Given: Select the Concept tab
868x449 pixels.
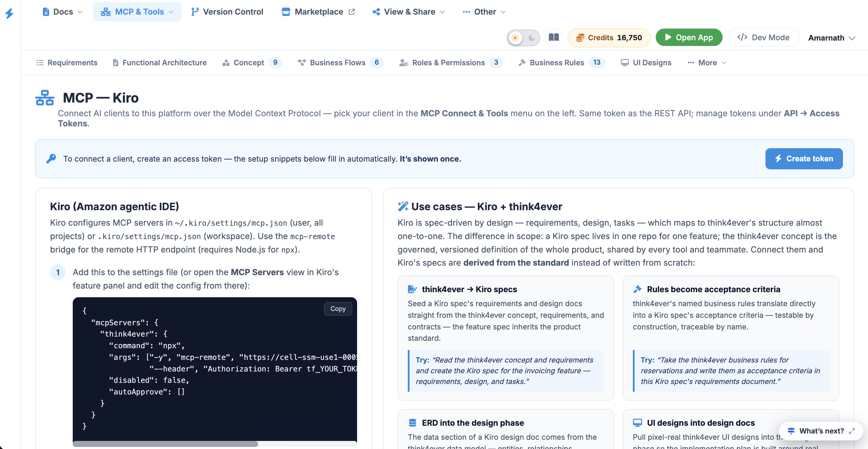Looking at the screenshot, I should 252,62.
